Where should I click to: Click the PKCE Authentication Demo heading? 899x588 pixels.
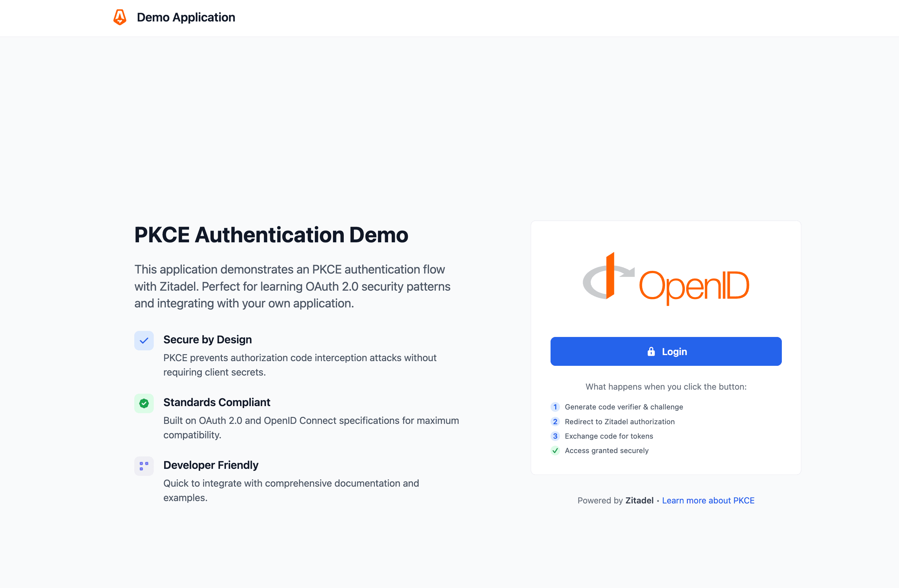coord(271,235)
